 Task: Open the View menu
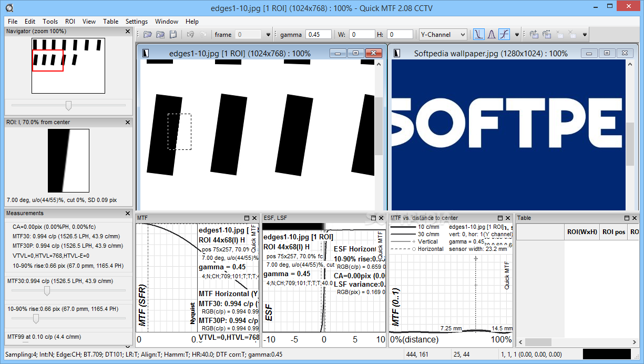pos(89,22)
